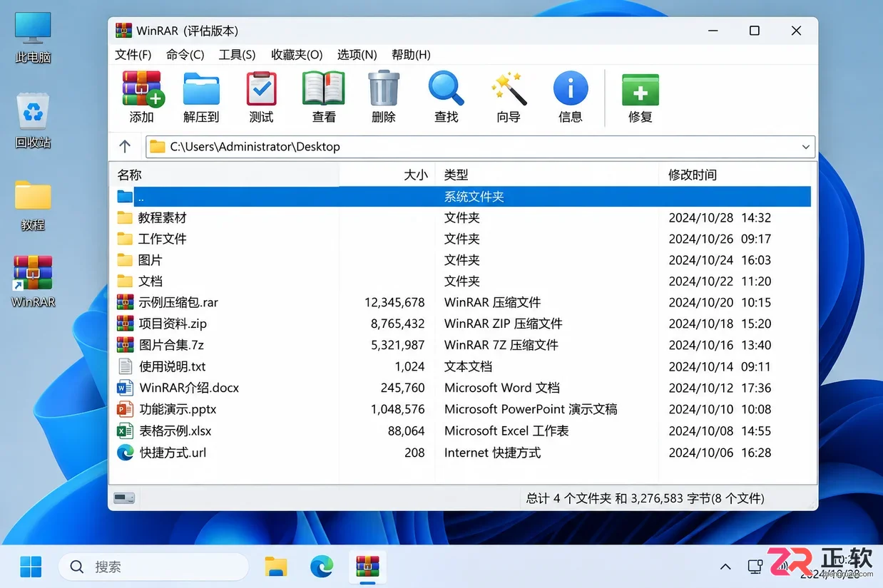883x588 pixels.
Task: Click the folder icon of 教程素材
Action: pyautogui.click(x=126, y=217)
